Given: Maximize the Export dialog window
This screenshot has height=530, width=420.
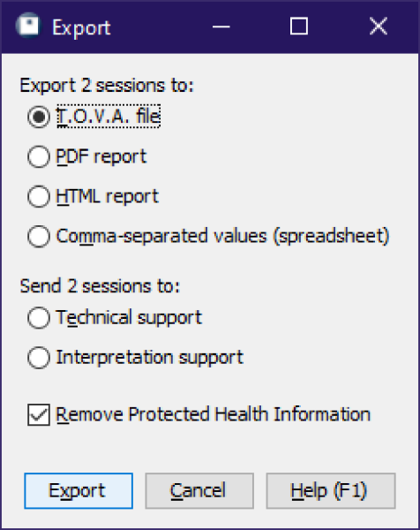Looking at the screenshot, I should [299, 26].
